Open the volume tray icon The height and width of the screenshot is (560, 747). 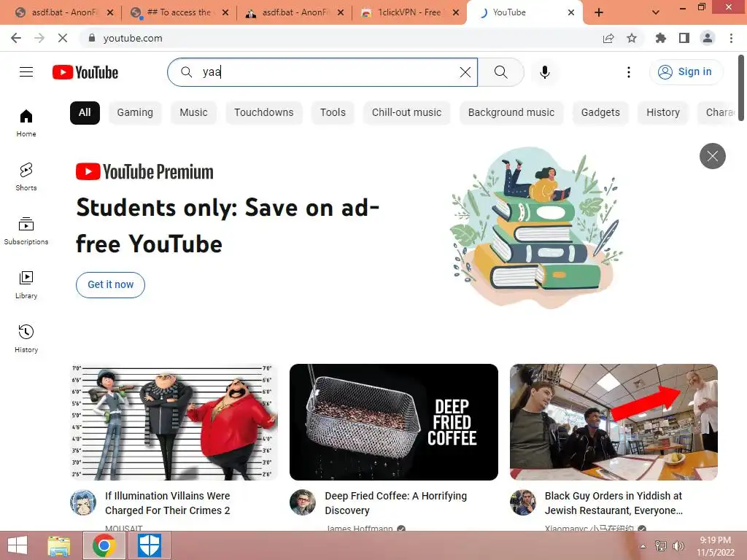[678, 546]
